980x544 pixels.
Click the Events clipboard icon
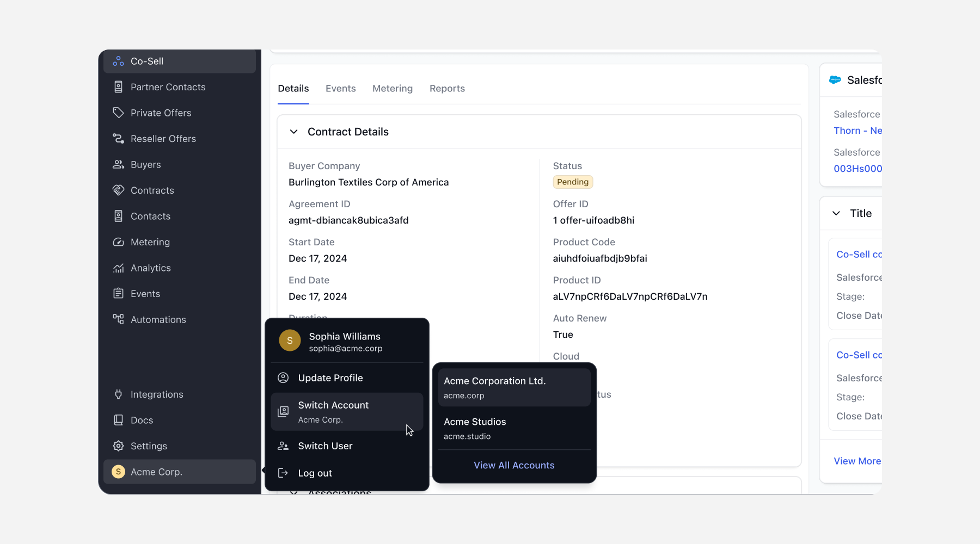118,294
